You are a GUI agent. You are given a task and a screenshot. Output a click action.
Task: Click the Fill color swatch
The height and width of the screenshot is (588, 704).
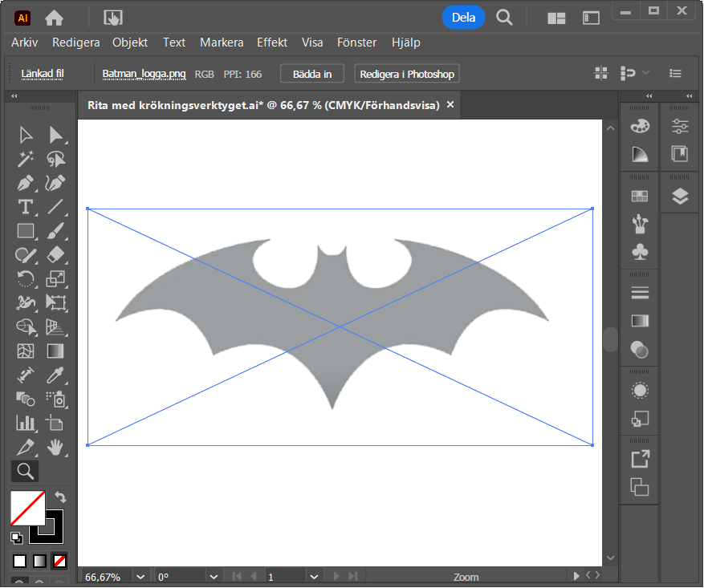pos(26,508)
